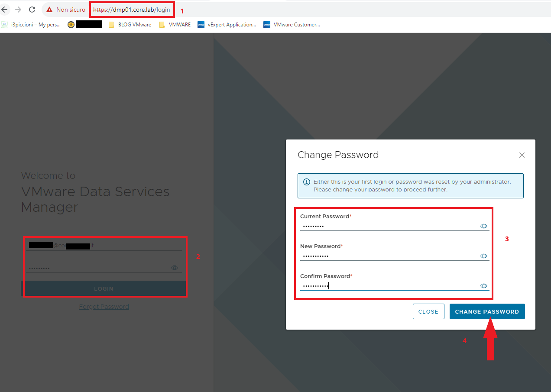This screenshot has height=392, width=551.
Task: Click the CHANGE PASSWORD button
Action: click(487, 311)
